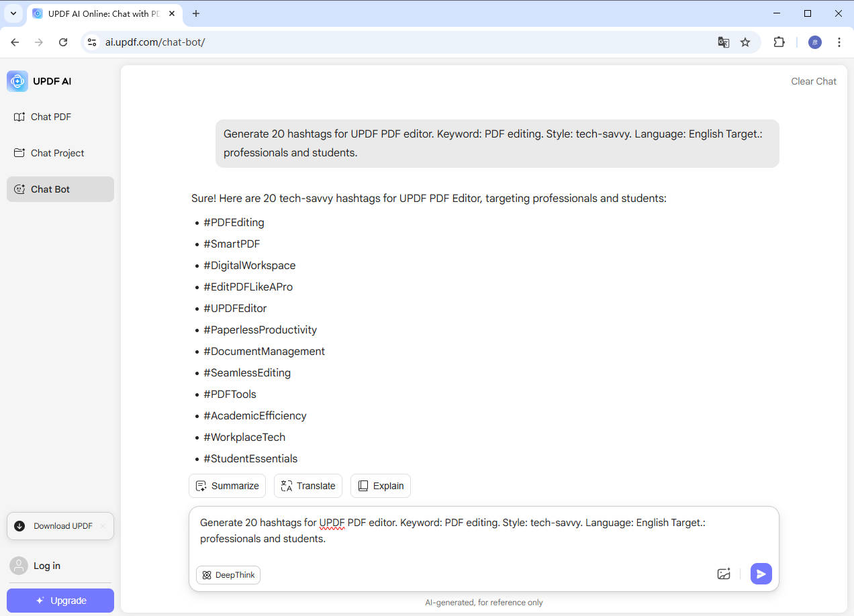The image size is (854, 616).
Task: Click the 'AI-generated, for reference only' note
Action: tap(484, 603)
